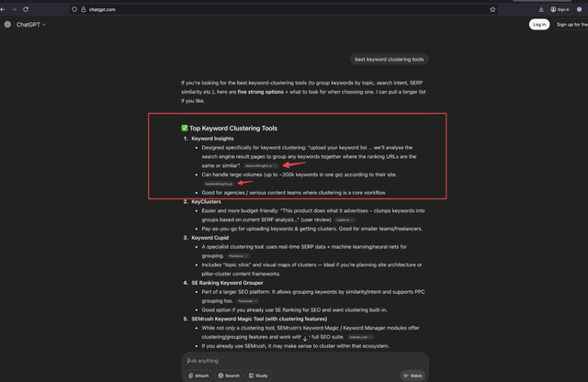588x382 pixels.
Task: Open the ChatGPT model dropdown
Action: point(30,25)
